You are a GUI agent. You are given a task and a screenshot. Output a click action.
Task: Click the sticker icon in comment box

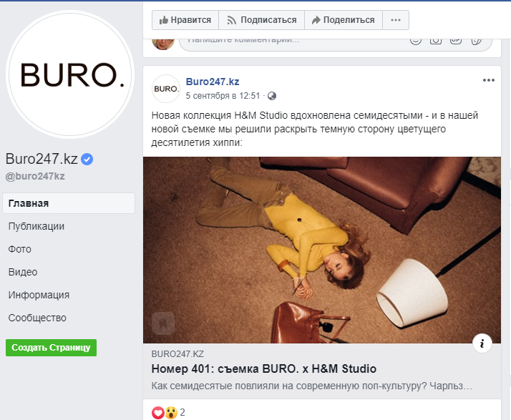pos(476,41)
